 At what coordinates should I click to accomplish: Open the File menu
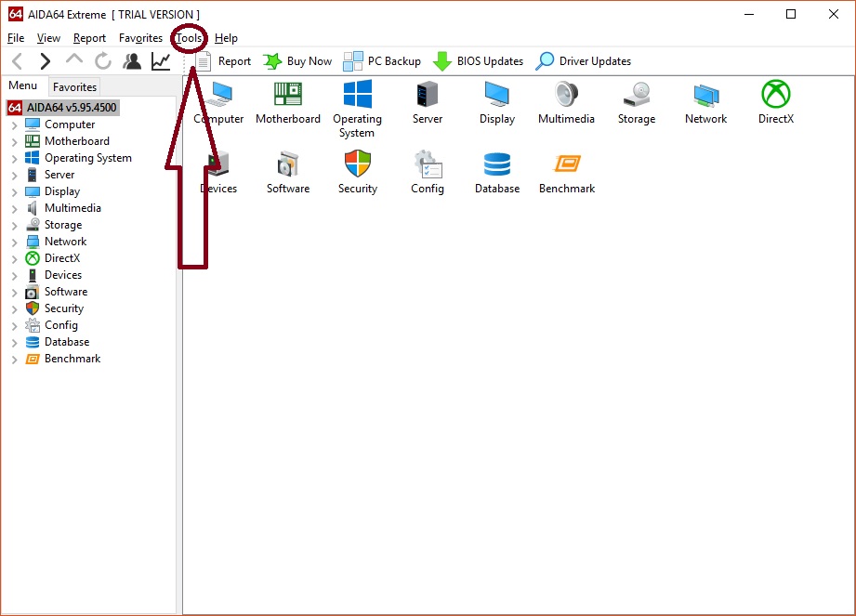point(16,38)
